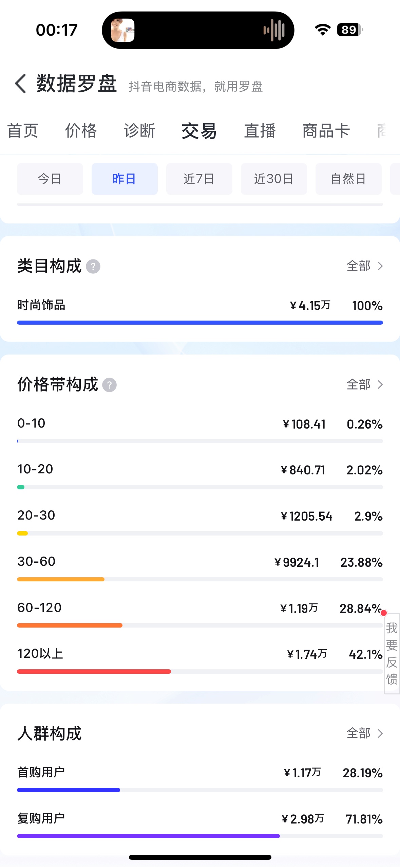Open help icon next to 价格带构成
This screenshot has height=868, width=400.
point(109,385)
